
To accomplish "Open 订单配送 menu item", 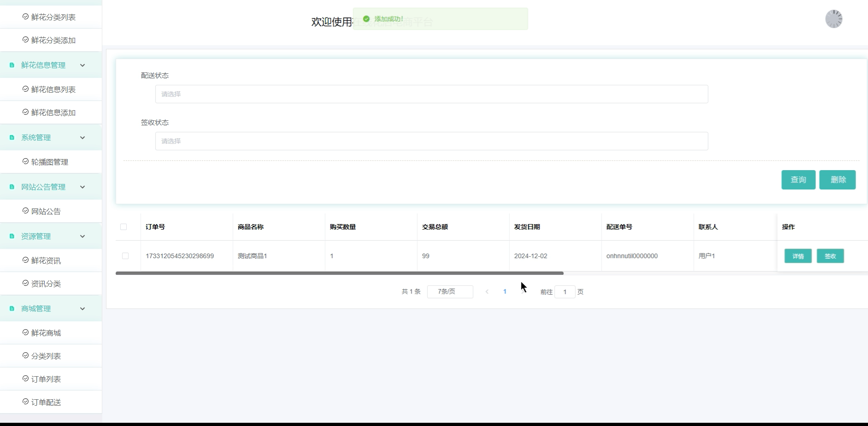I will click(x=51, y=402).
